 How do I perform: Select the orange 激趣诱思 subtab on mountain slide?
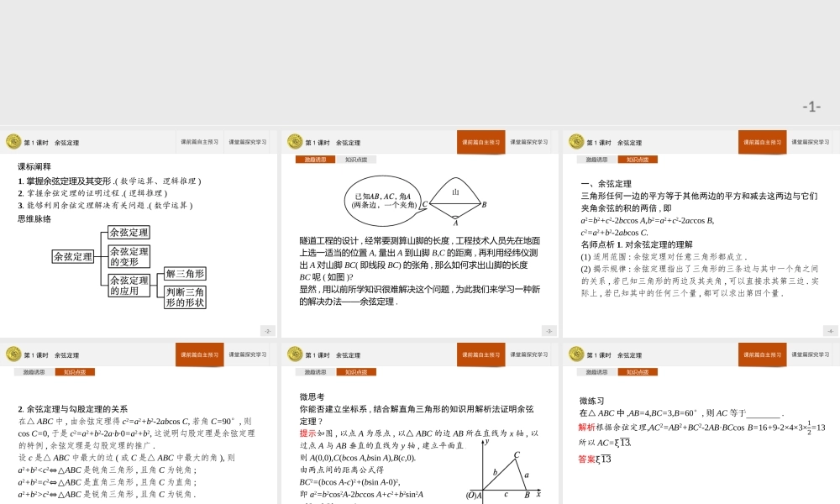[315, 159]
